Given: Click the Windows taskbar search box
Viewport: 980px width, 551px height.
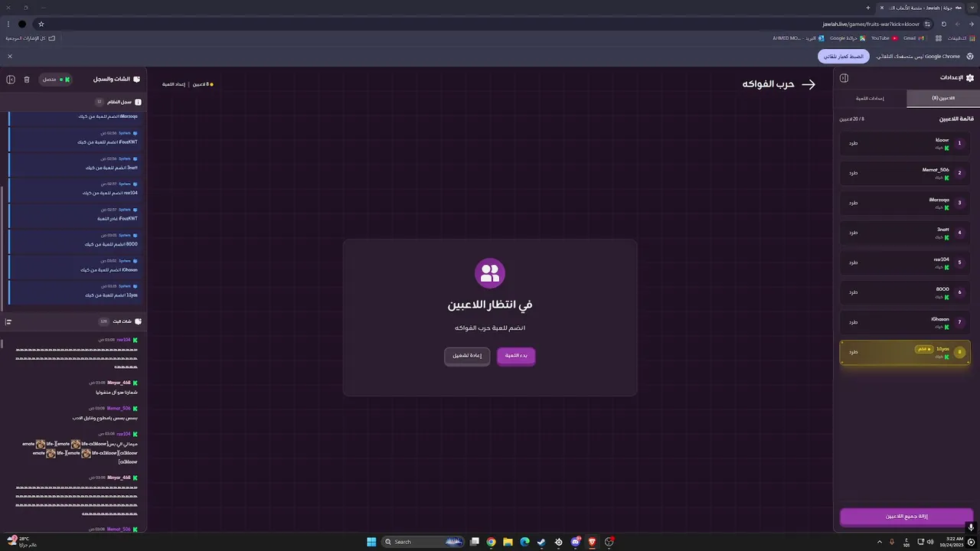Looking at the screenshot, I should 423,542.
